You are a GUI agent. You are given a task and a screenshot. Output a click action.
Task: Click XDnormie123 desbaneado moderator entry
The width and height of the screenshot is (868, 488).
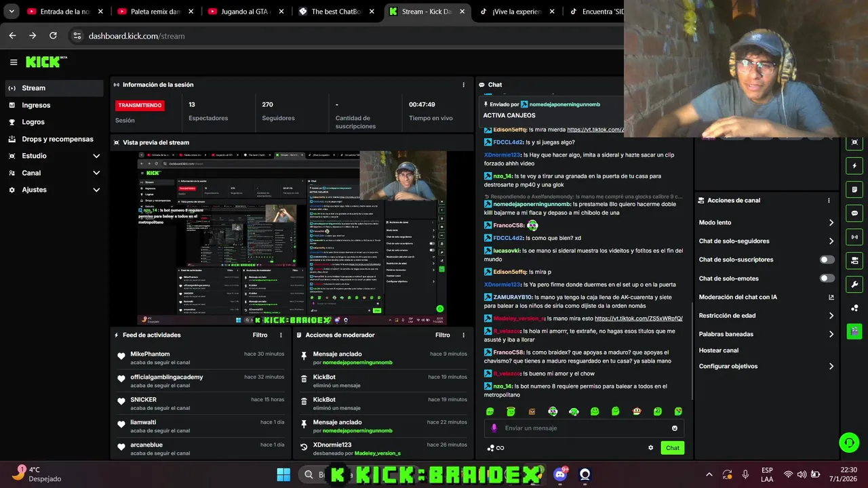[x=383, y=449]
